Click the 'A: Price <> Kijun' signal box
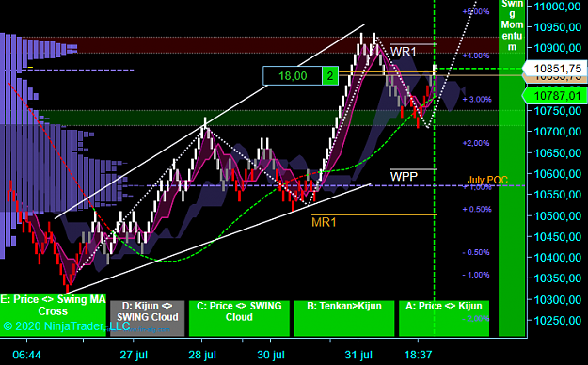 444,318
